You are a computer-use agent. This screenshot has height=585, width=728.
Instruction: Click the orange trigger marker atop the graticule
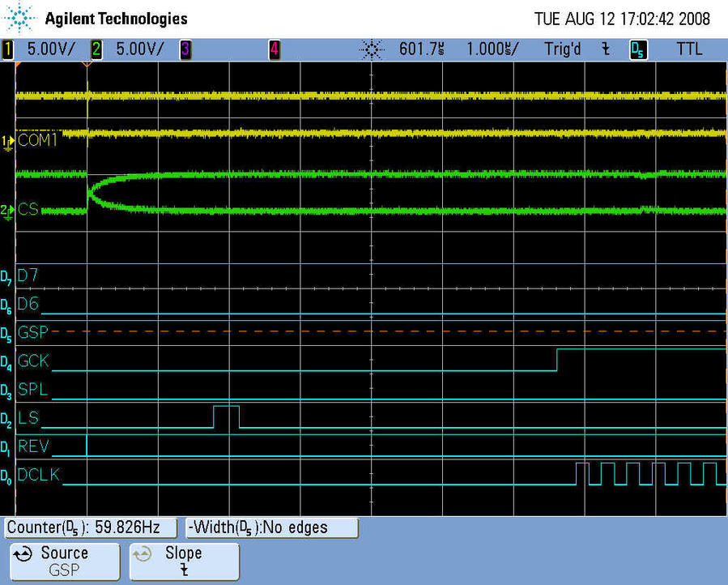[87, 64]
